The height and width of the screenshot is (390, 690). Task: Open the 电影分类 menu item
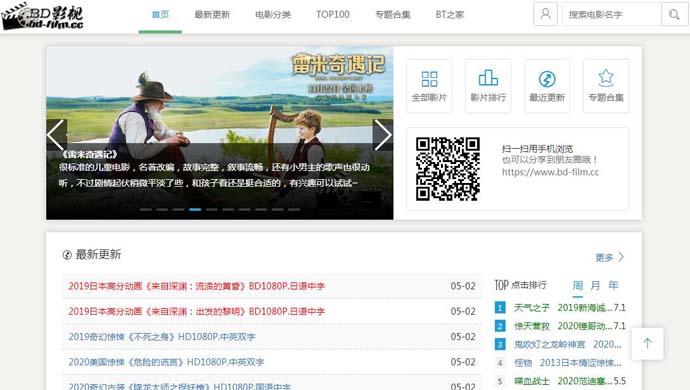(273, 15)
